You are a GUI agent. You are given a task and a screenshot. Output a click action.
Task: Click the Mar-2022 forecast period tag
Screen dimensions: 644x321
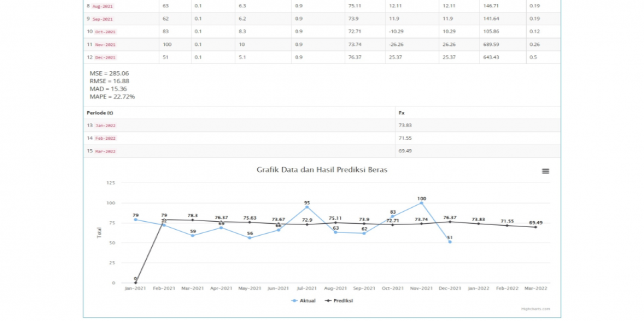(105, 151)
